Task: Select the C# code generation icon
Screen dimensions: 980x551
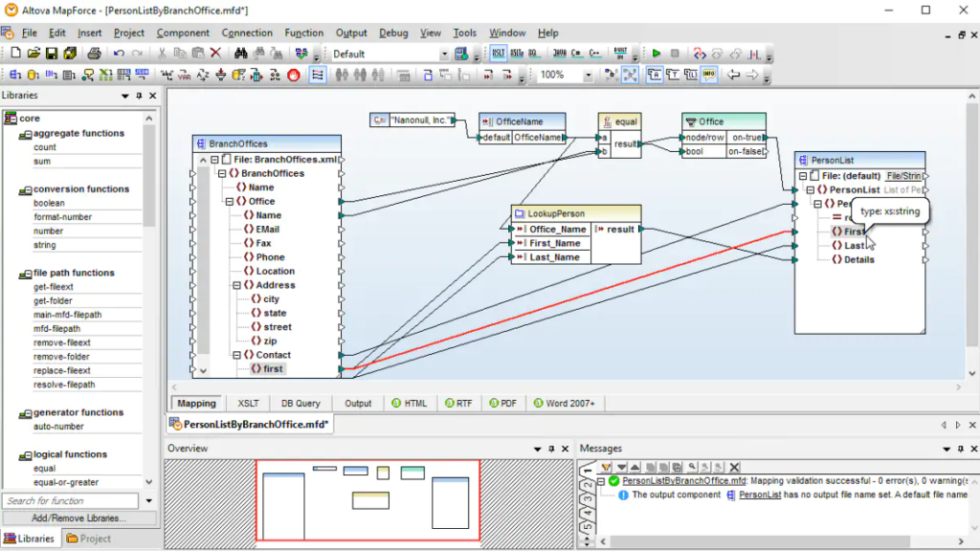Action: [577, 55]
